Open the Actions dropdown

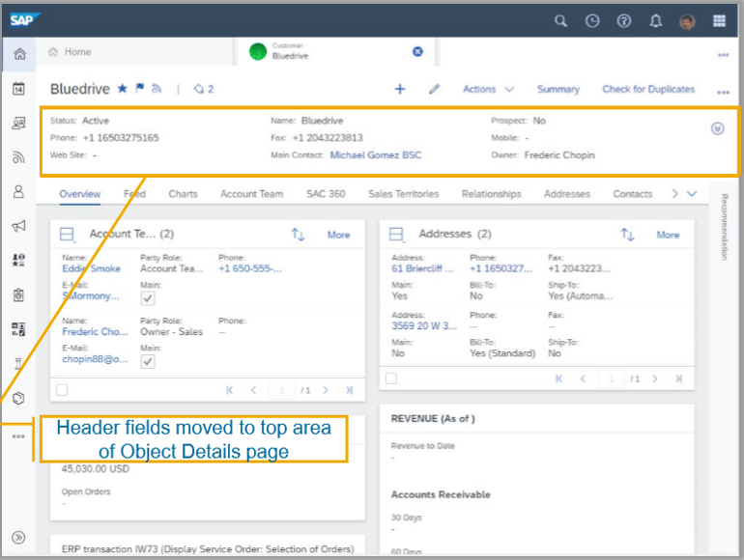[488, 89]
